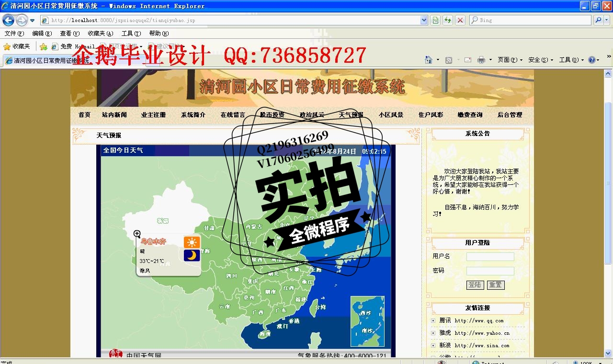Open the 文件(F) menu
The image size is (613, 364).
coord(14,34)
